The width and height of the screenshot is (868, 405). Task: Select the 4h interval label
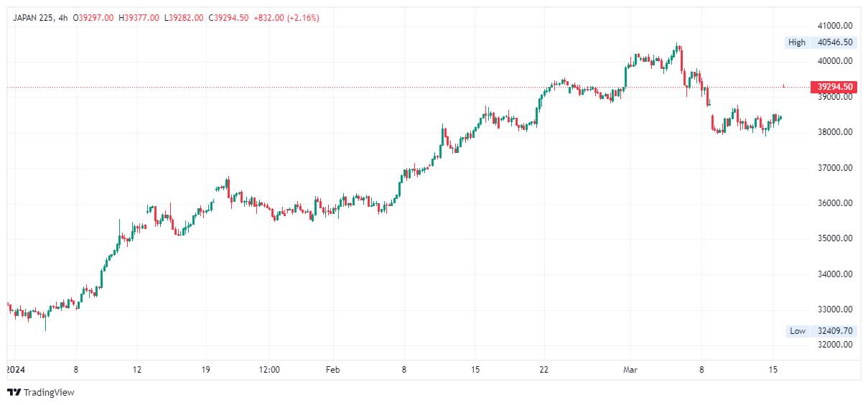[x=63, y=18]
